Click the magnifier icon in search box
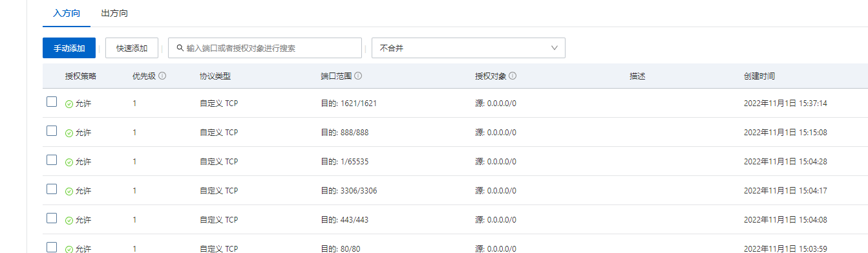This screenshot has width=868, height=253. [180, 48]
